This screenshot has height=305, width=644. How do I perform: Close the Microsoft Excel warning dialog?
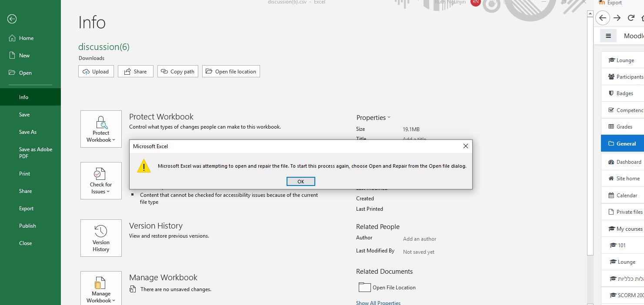pyautogui.click(x=465, y=146)
